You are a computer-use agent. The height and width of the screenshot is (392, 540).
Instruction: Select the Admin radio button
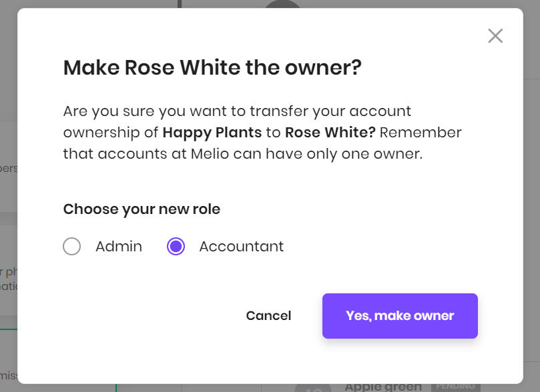pyautogui.click(x=71, y=246)
